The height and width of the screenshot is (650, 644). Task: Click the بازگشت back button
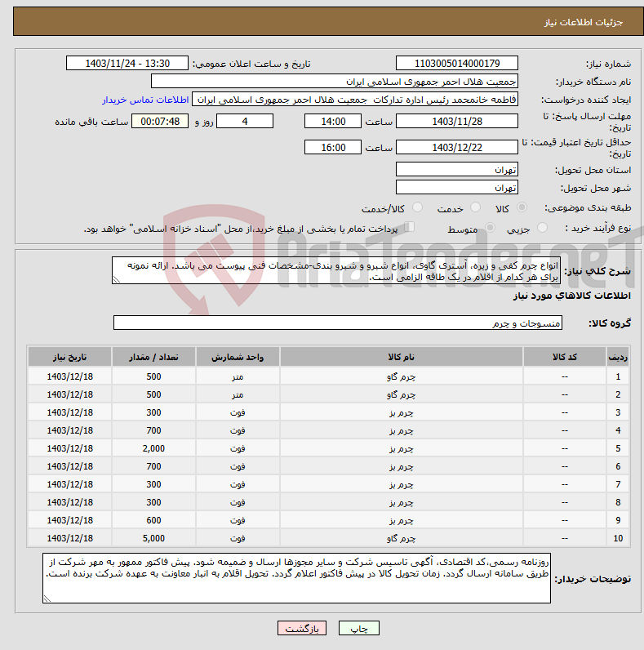pyautogui.click(x=302, y=628)
